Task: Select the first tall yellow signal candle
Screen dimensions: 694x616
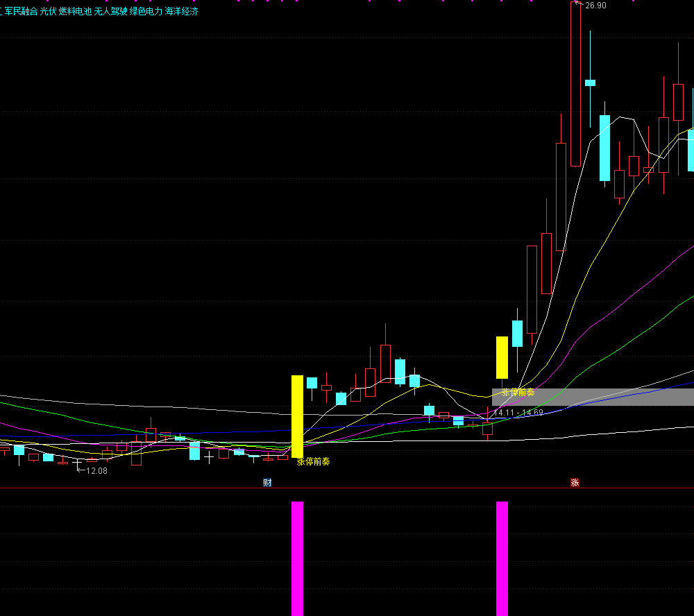Action: pyautogui.click(x=297, y=416)
